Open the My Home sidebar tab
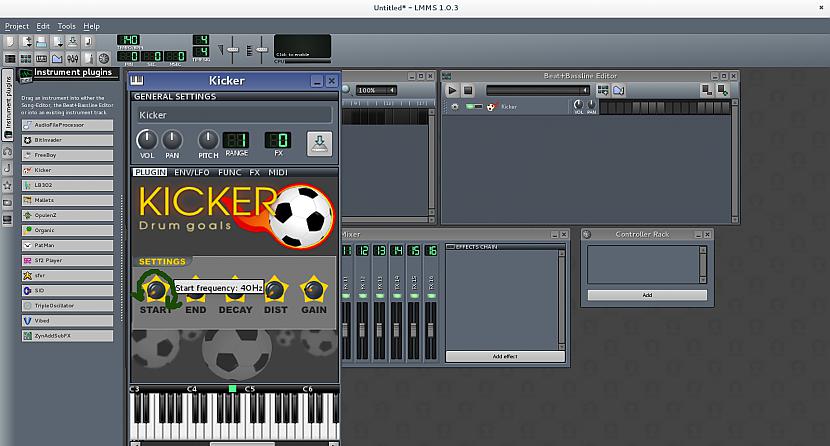Viewport: 830px width, 446px height. click(7, 203)
